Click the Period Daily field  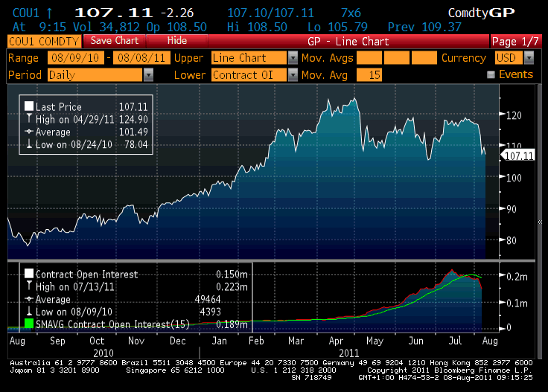(95, 75)
